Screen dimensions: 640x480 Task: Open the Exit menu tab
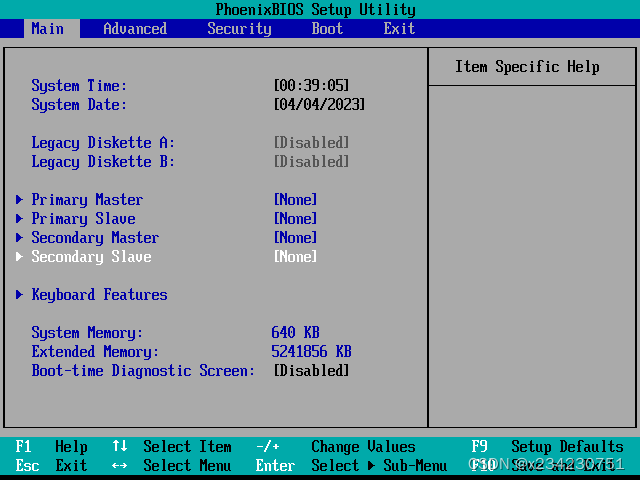tap(399, 29)
